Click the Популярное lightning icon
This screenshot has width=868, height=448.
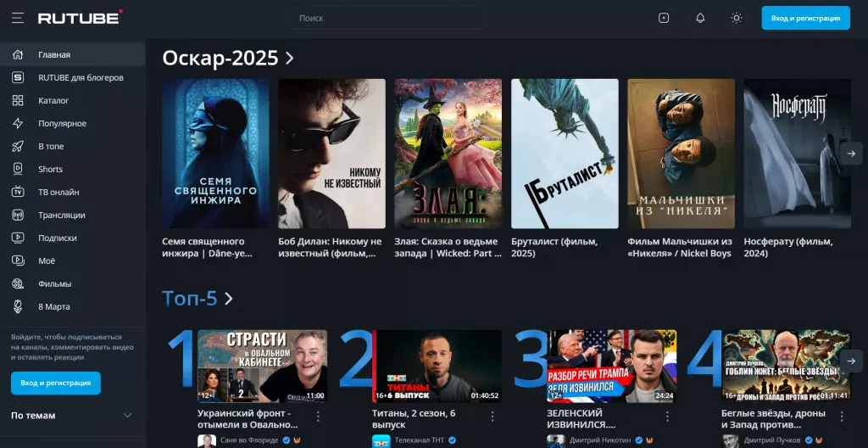[x=18, y=123]
